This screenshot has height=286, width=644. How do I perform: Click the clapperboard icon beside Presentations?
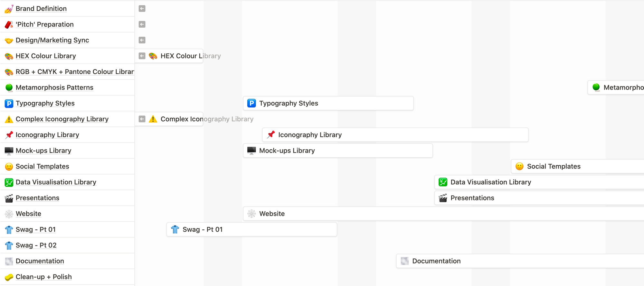9,198
